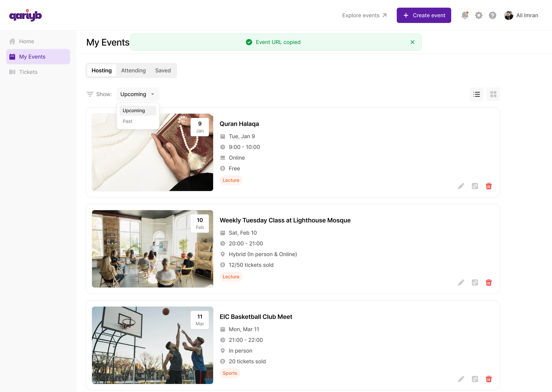
Task: Open the Saved tab
Action: 163,70
